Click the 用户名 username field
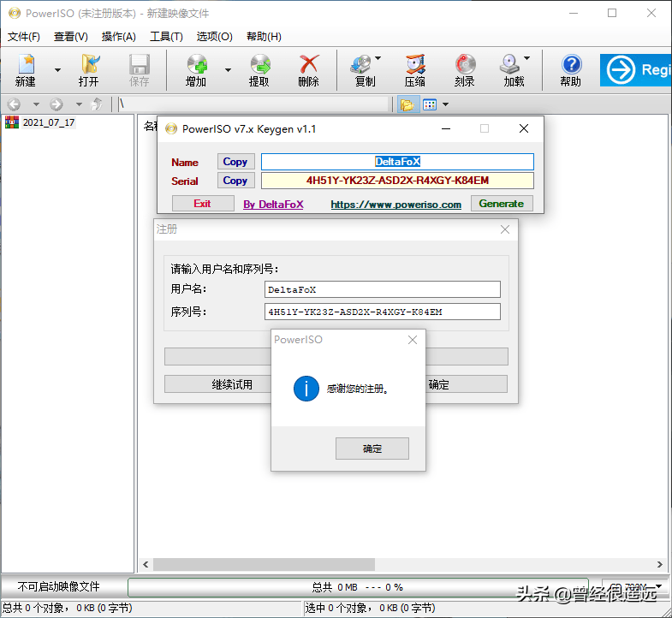 pos(383,289)
